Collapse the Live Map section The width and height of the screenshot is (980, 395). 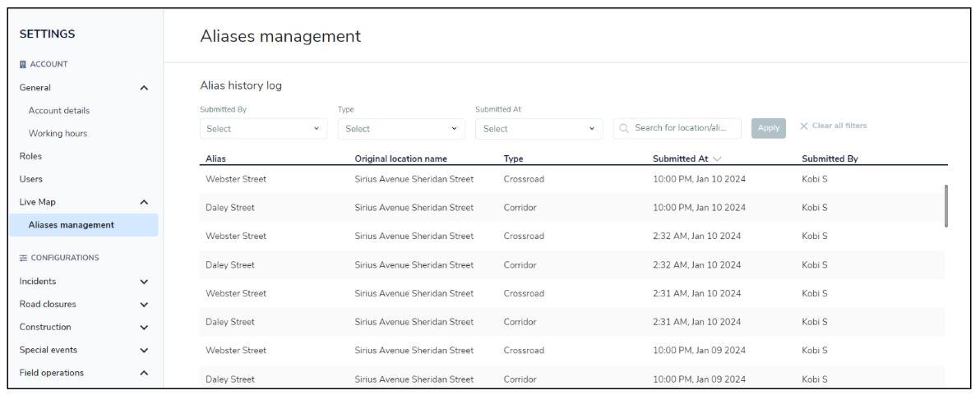tap(144, 202)
